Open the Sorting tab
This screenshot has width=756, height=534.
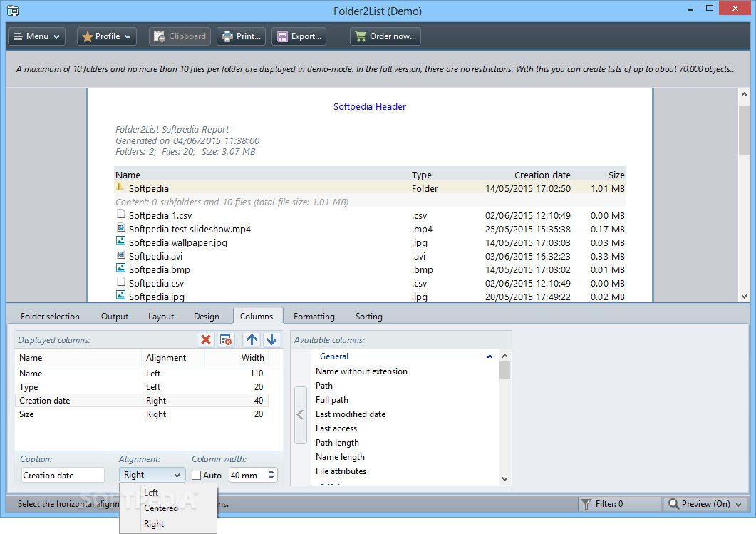369,317
